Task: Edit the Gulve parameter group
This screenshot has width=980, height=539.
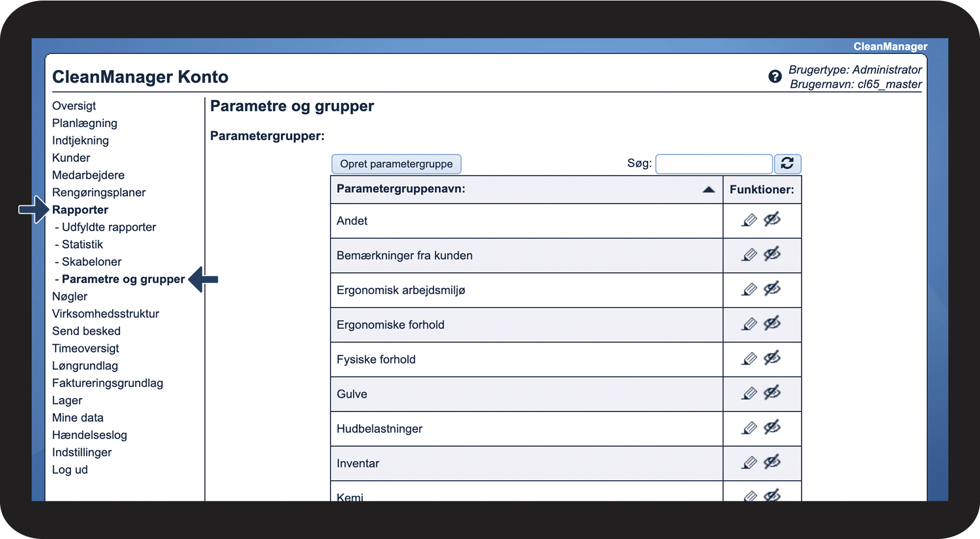Action: coord(749,394)
